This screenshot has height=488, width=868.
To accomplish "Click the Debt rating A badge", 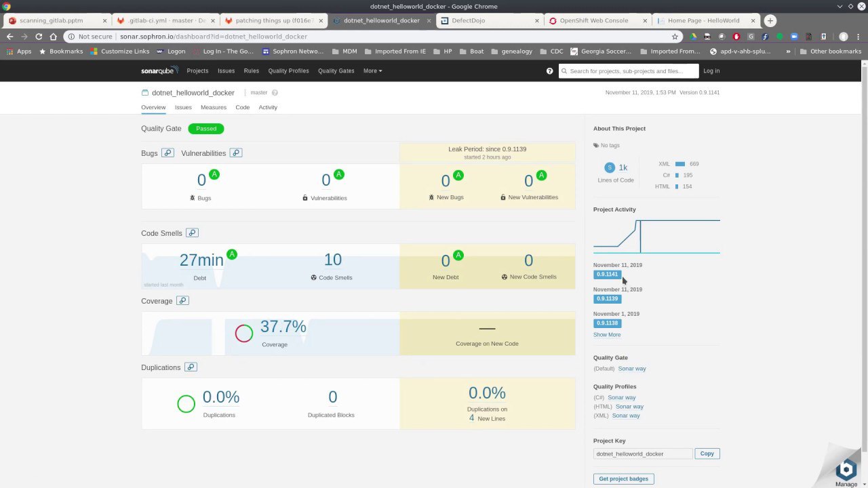I will (x=232, y=254).
